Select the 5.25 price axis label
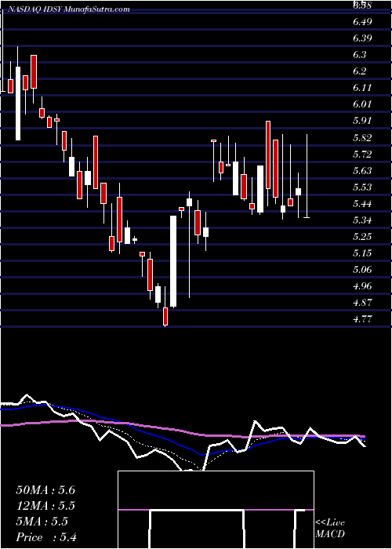The width and height of the screenshot is (392, 549). [362, 237]
